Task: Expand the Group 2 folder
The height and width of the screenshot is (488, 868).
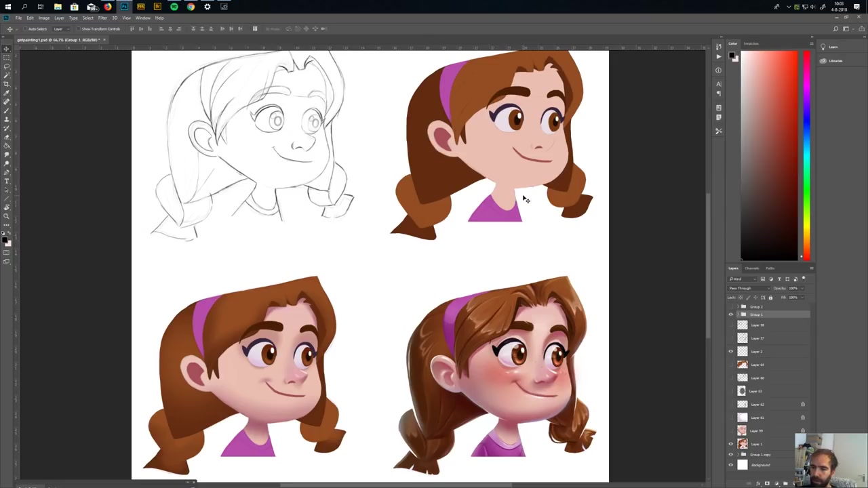Action: coord(738,307)
